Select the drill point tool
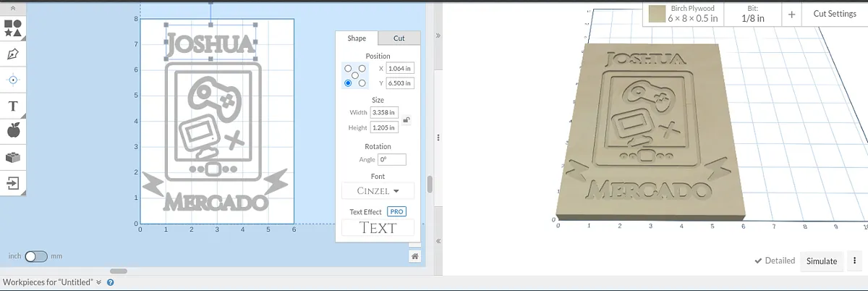Screen dimensions: 868x291 pyautogui.click(x=12, y=80)
